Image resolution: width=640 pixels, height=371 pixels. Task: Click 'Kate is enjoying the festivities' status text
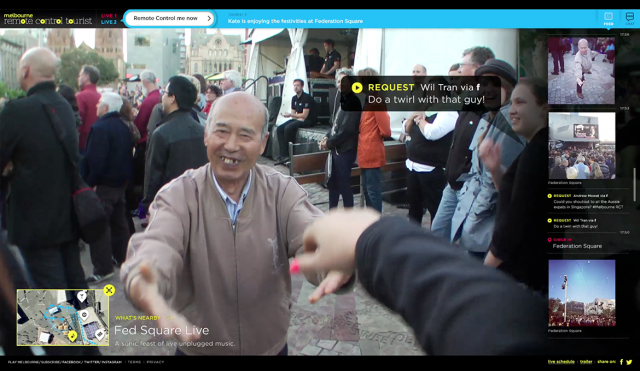(x=295, y=21)
